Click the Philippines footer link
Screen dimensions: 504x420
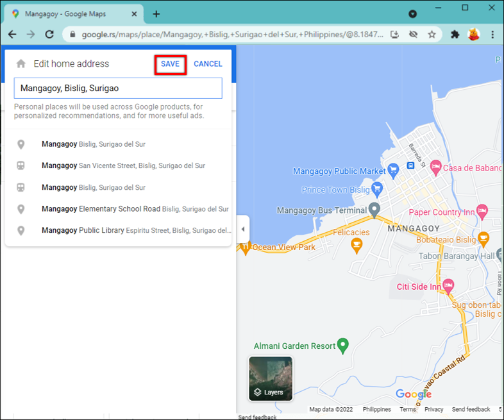coord(376,409)
